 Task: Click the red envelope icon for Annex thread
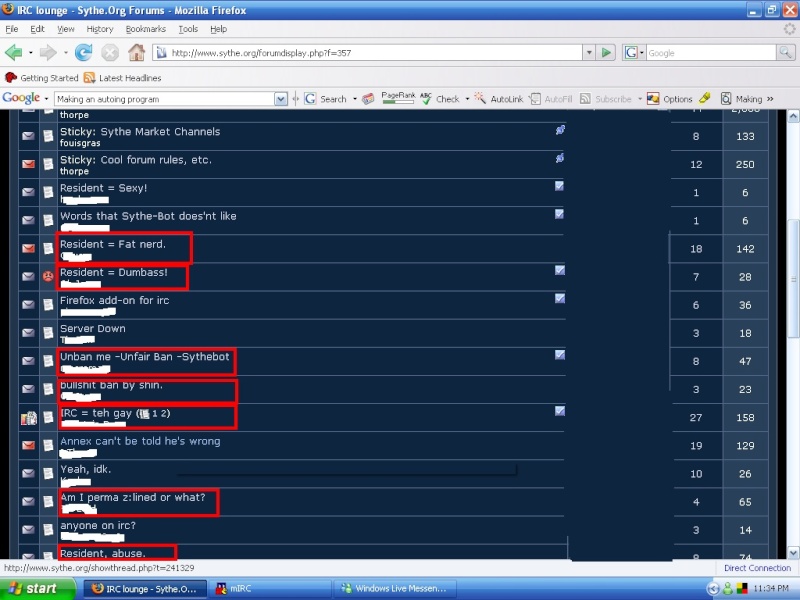click(28, 445)
